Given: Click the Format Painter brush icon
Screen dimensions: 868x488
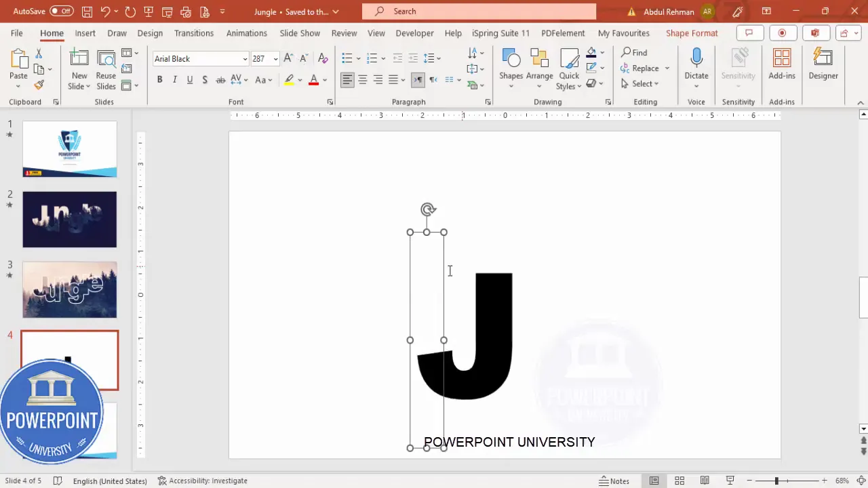Looking at the screenshot, I should click(x=39, y=85).
